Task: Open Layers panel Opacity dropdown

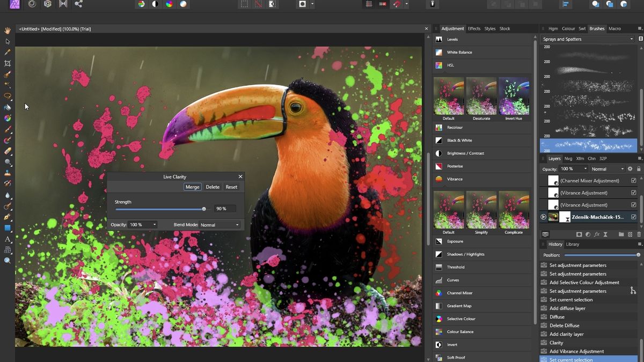Action: [x=574, y=169]
